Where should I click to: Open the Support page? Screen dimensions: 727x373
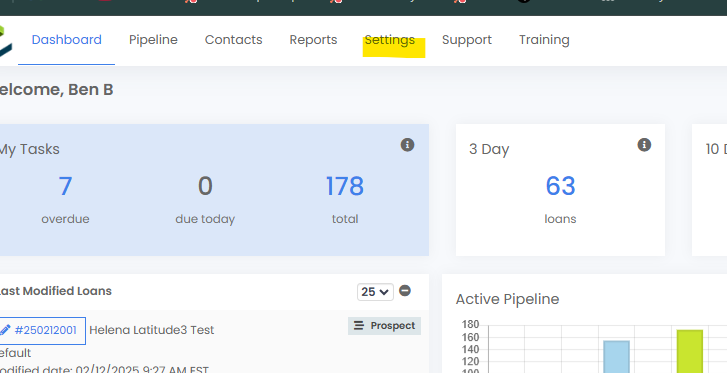point(467,40)
